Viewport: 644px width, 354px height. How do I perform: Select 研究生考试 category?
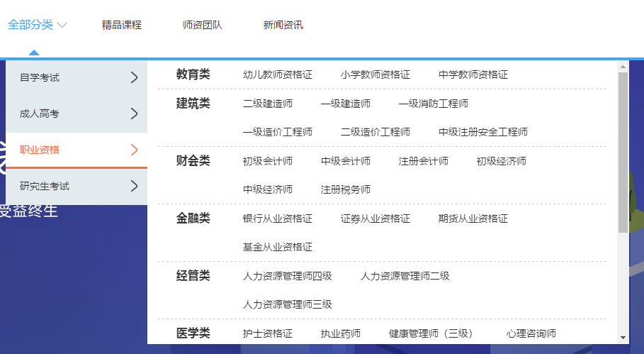45,187
